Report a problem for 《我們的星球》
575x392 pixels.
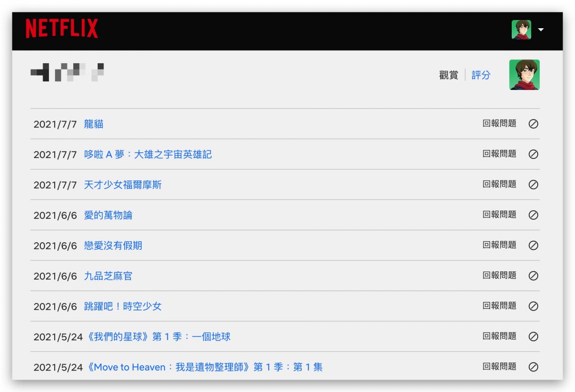point(499,336)
